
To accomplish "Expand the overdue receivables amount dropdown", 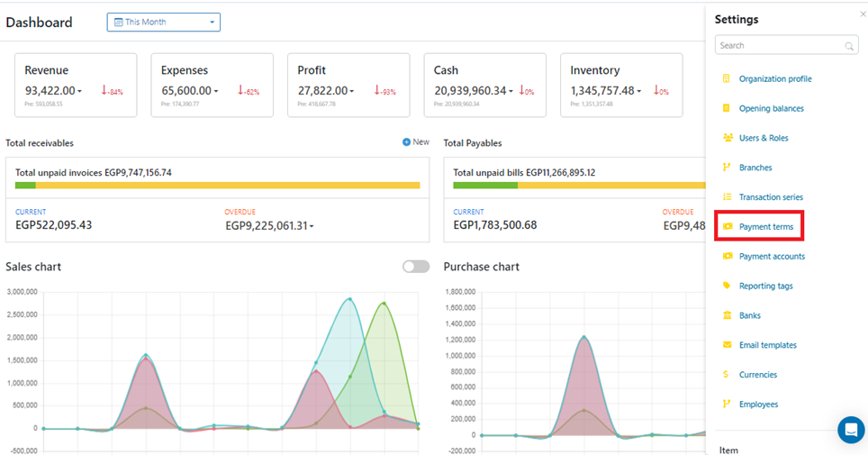I will (x=312, y=226).
